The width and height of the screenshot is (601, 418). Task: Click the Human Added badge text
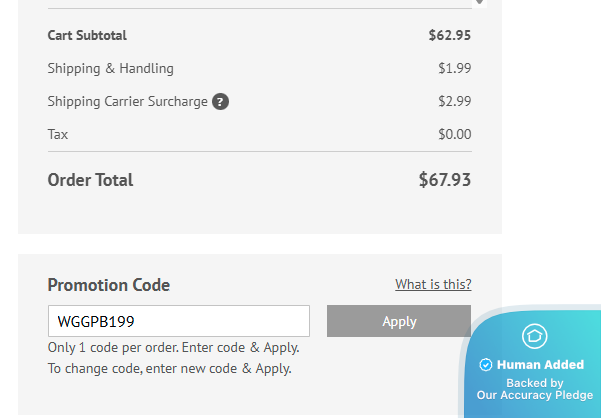click(x=540, y=365)
